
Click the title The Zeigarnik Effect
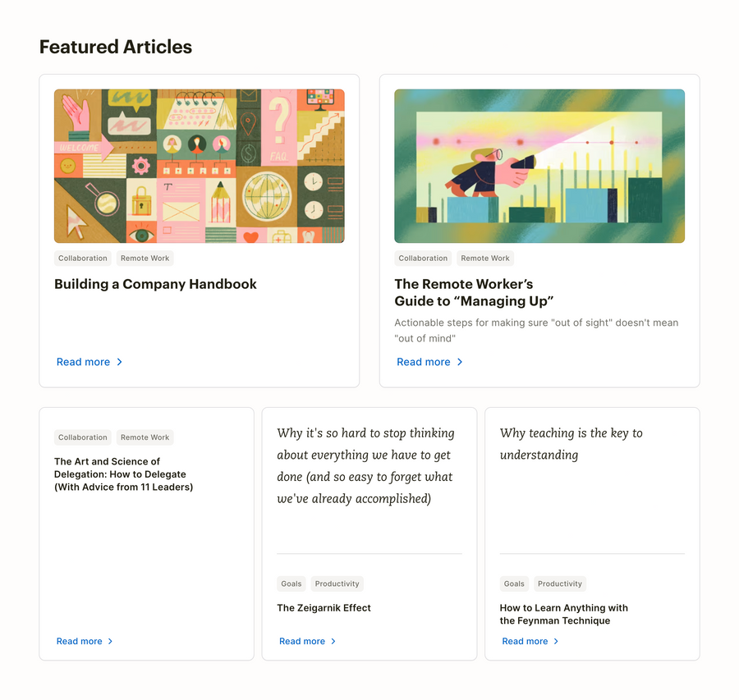pos(324,607)
